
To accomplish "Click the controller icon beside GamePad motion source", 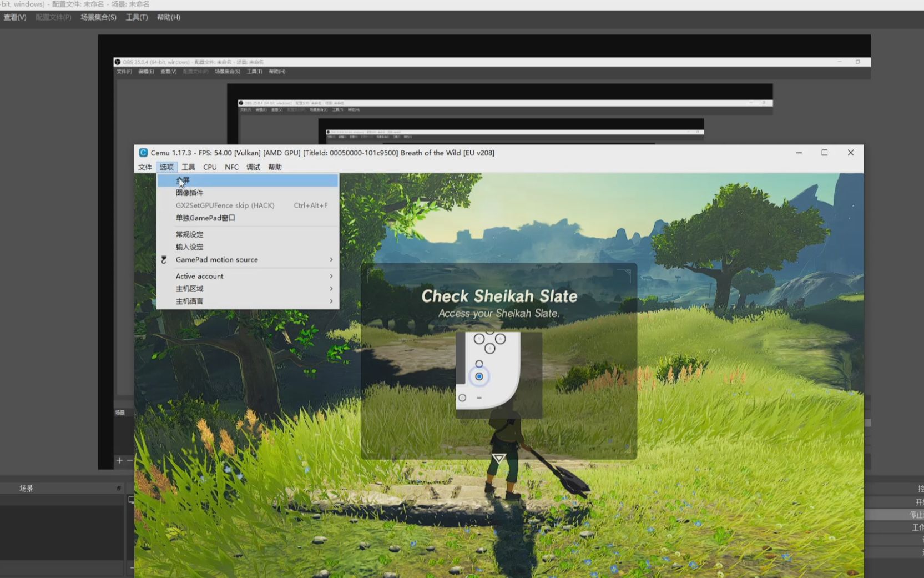I will click(x=164, y=259).
